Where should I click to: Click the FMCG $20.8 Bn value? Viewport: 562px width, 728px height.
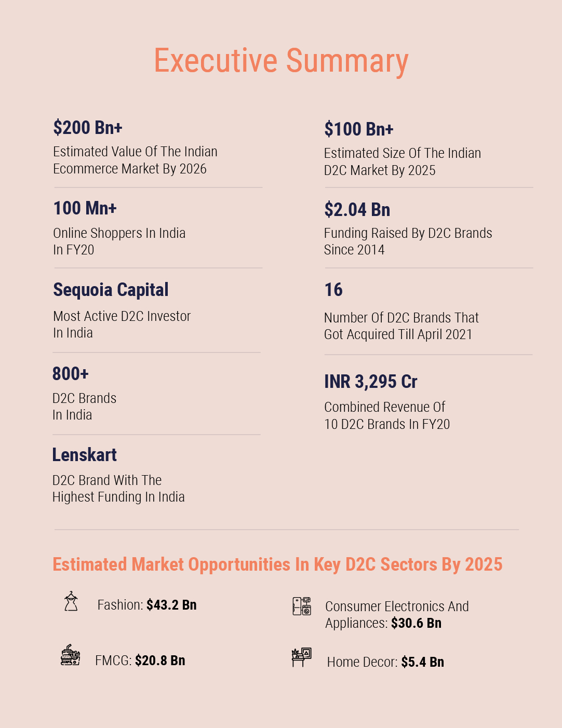[160, 660]
